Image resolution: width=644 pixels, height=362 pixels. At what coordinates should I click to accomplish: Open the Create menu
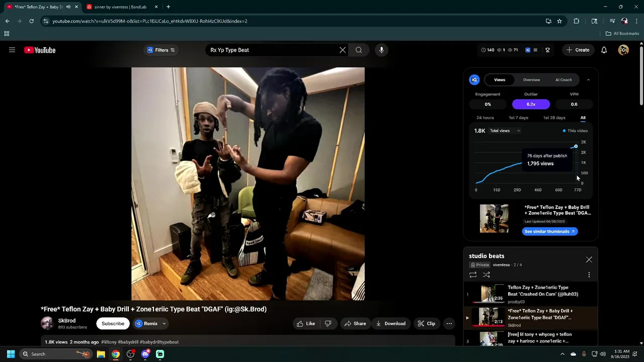pos(578,50)
